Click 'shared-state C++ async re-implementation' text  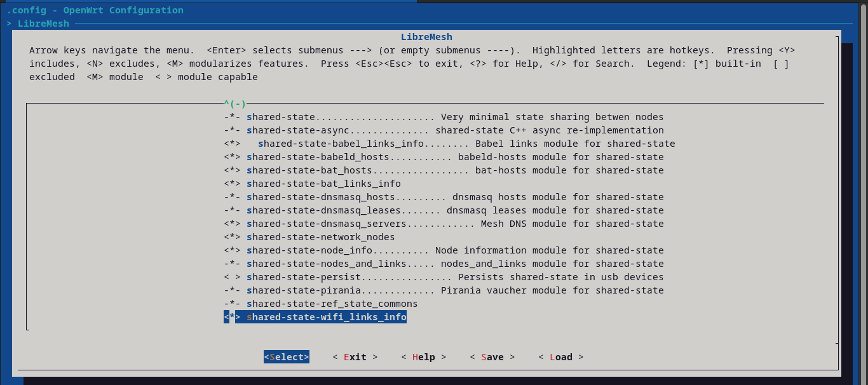click(x=550, y=130)
